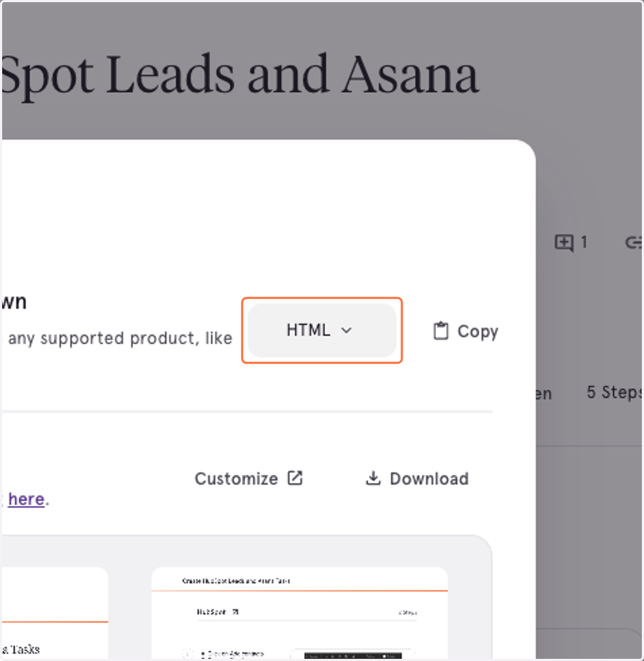This screenshot has width=644, height=661.
Task: Click the '5 Steps' text
Action: tap(614, 392)
